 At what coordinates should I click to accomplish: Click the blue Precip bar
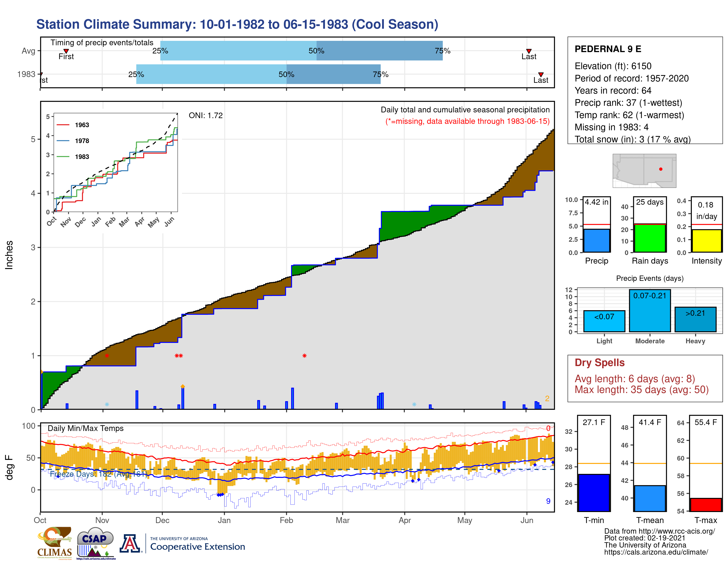point(597,240)
